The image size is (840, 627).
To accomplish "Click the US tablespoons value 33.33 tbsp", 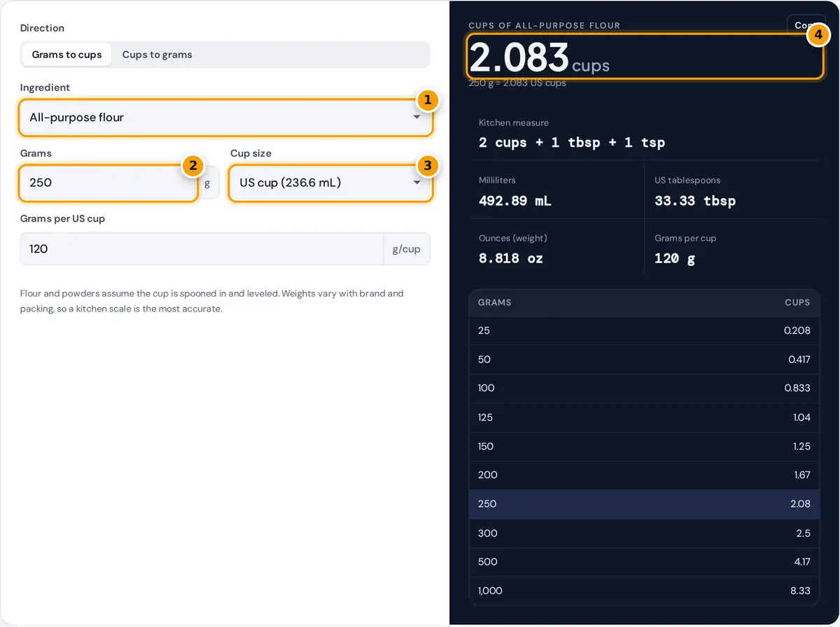I will [x=695, y=201].
